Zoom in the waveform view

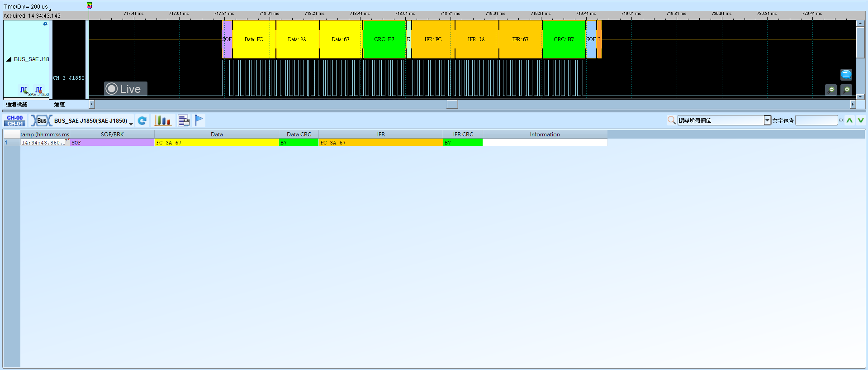(x=846, y=90)
